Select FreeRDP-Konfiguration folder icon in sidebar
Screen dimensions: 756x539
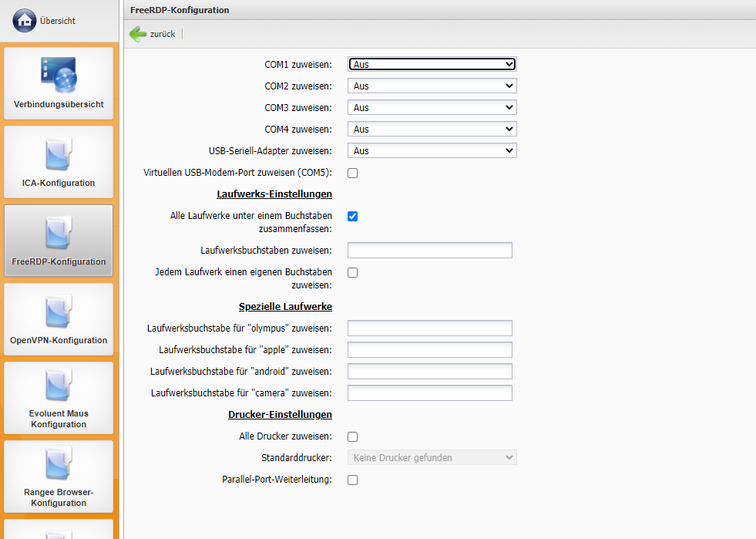tap(59, 233)
